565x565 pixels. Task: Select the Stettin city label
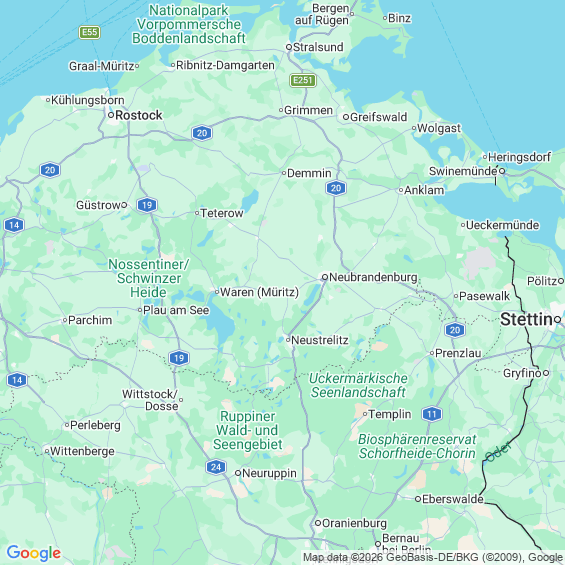click(x=526, y=319)
